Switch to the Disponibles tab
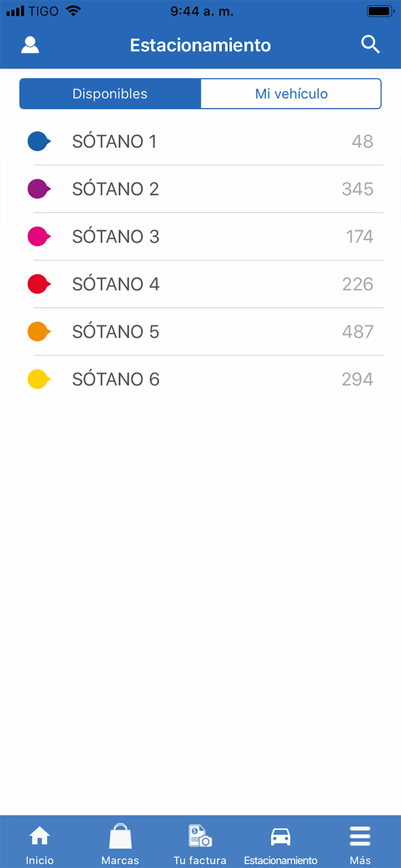Viewport: 401px width, 868px height. 110,94
